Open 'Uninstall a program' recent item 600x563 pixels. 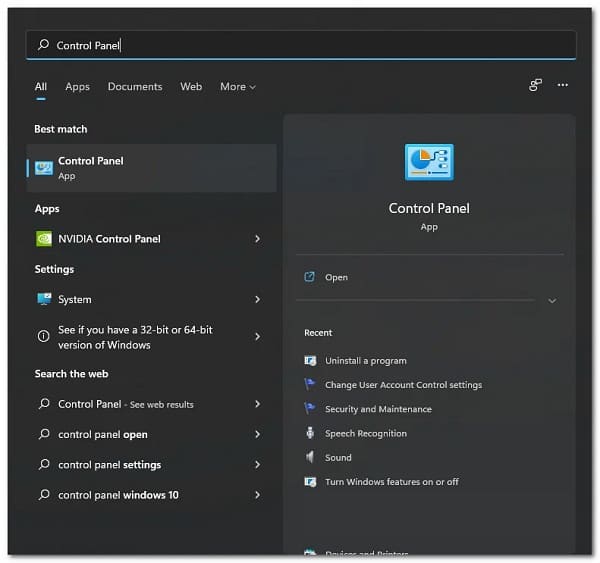point(365,361)
